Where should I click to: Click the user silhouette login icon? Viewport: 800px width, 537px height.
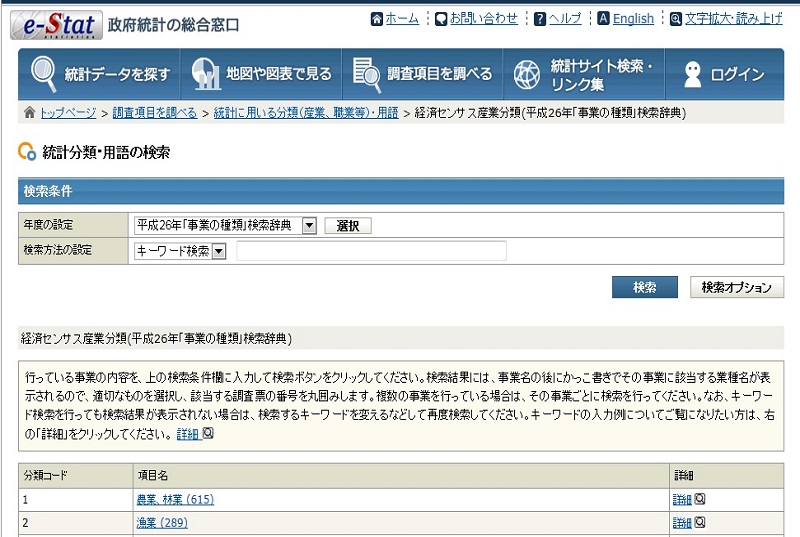point(692,74)
